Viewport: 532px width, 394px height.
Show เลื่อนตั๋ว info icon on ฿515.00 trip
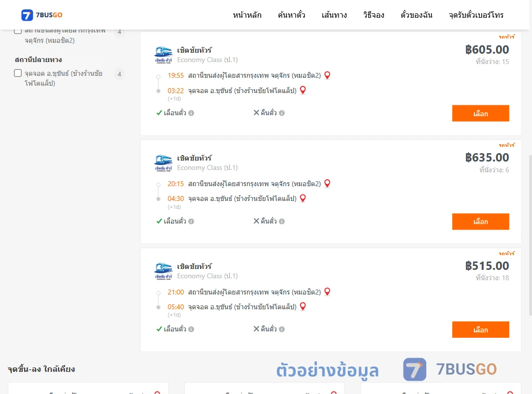[191, 329]
